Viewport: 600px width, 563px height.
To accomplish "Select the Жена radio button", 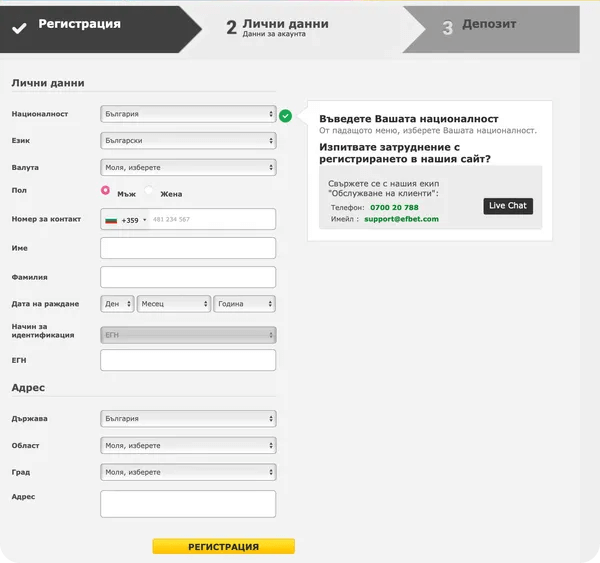I will point(148,190).
